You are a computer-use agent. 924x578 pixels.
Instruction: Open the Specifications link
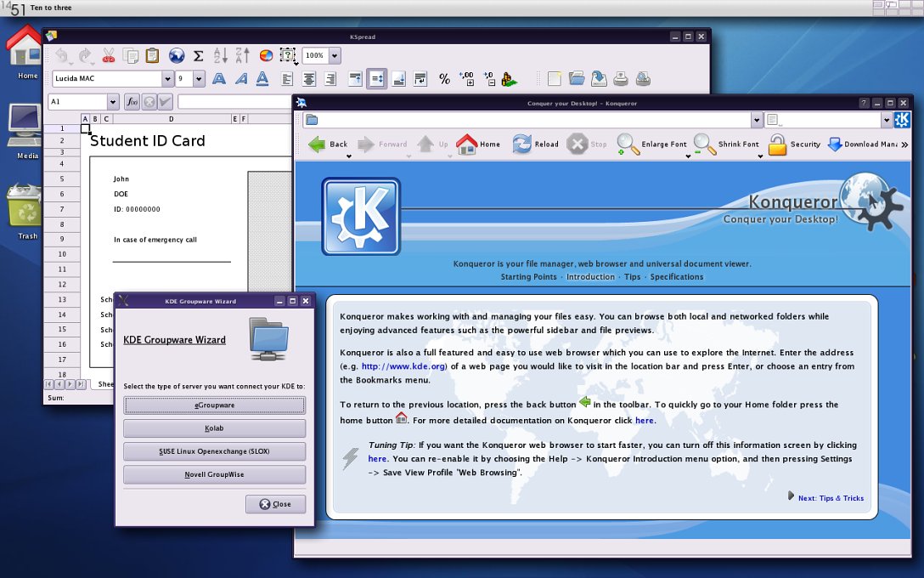click(677, 276)
